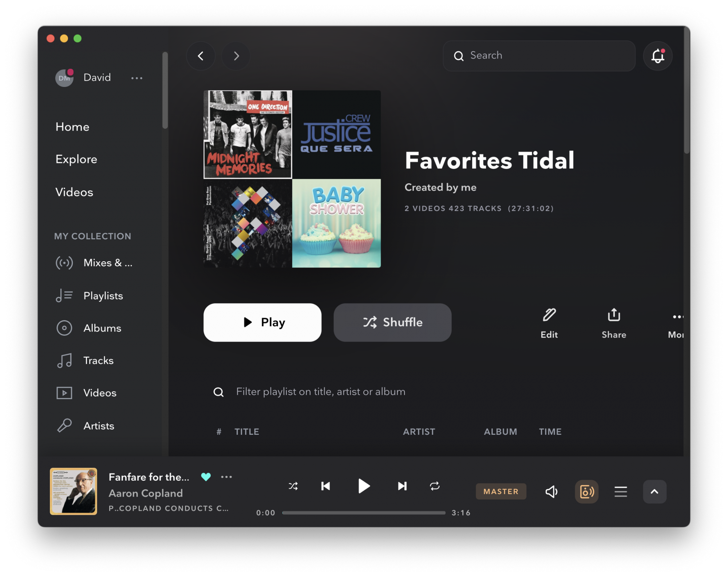Skip to the next track
Viewport: 728px width, 577px height.
tap(402, 486)
